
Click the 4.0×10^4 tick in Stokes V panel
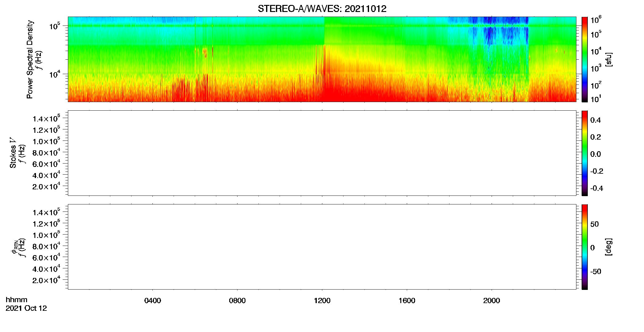(46, 175)
